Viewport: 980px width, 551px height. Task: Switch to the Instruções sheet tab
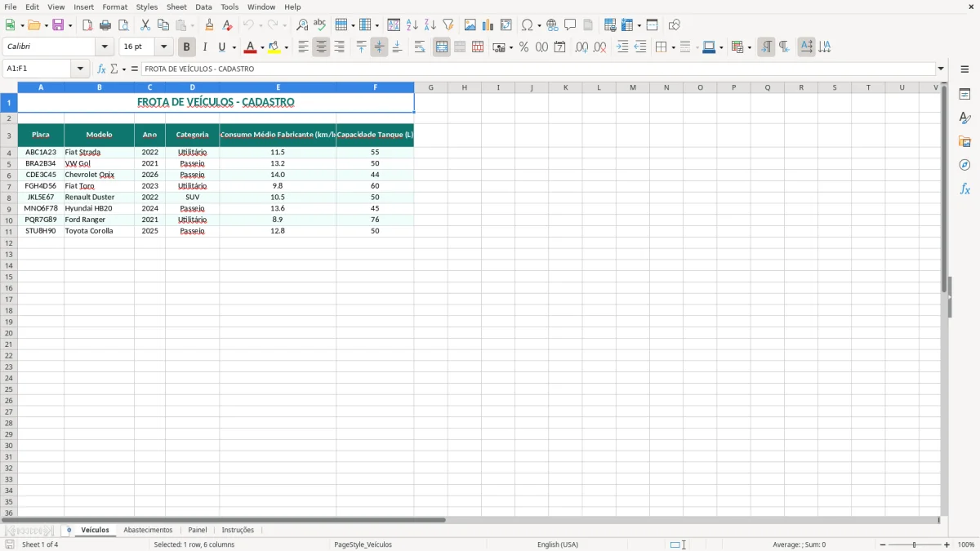coord(238,530)
